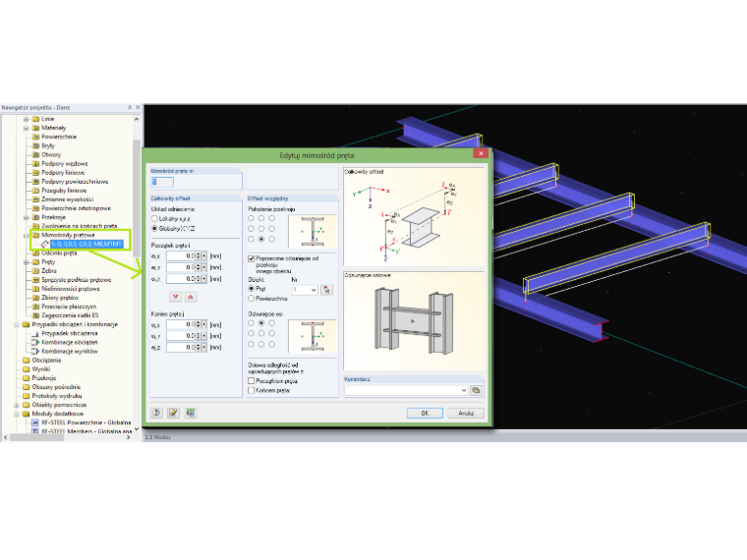Expand the Obiekty pomocnicze node
The width and height of the screenshot is (747, 560).
tap(17, 405)
